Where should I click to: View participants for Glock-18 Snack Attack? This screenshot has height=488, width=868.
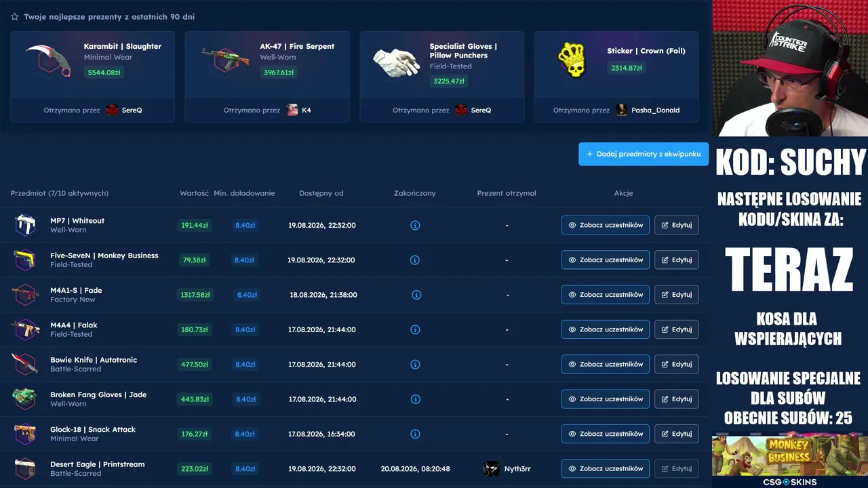pyautogui.click(x=606, y=434)
